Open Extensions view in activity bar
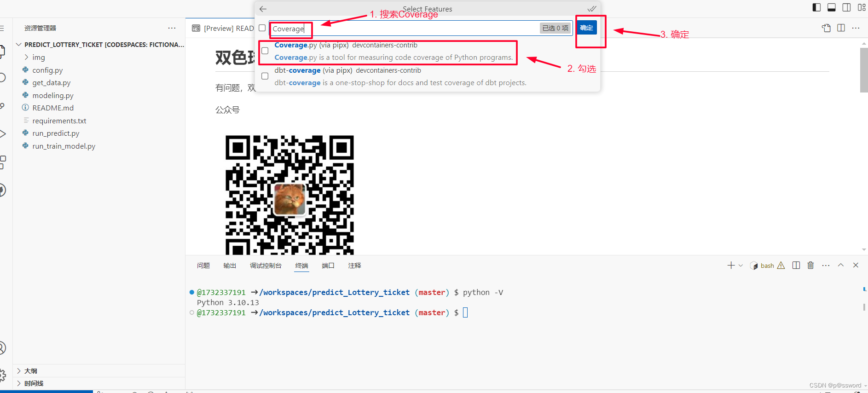868x393 pixels. click(2, 162)
